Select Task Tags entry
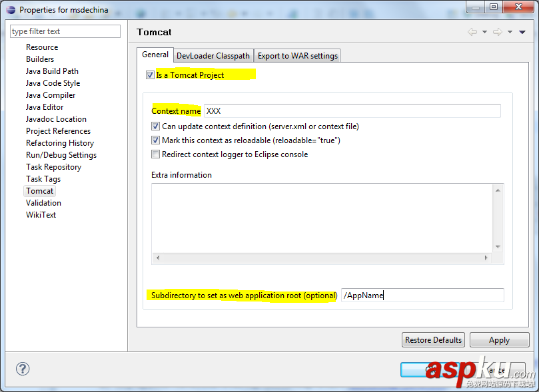Image resolution: width=539 pixels, height=392 pixels. pos(43,179)
